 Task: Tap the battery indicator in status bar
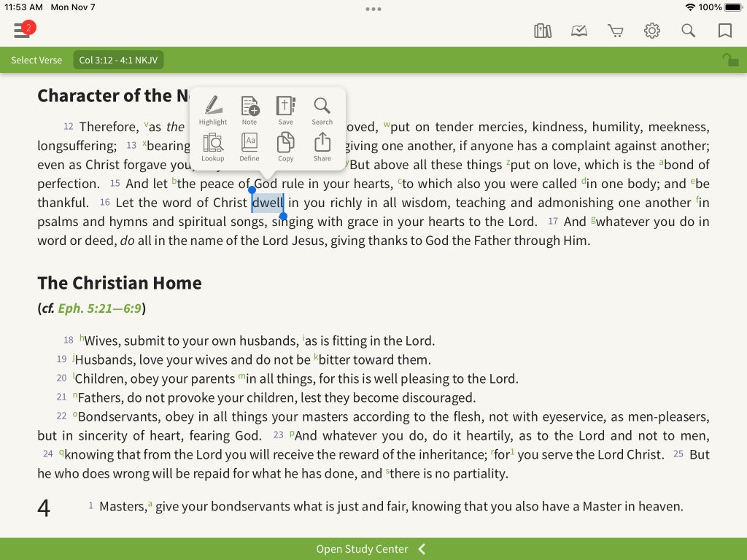point(732,7)
